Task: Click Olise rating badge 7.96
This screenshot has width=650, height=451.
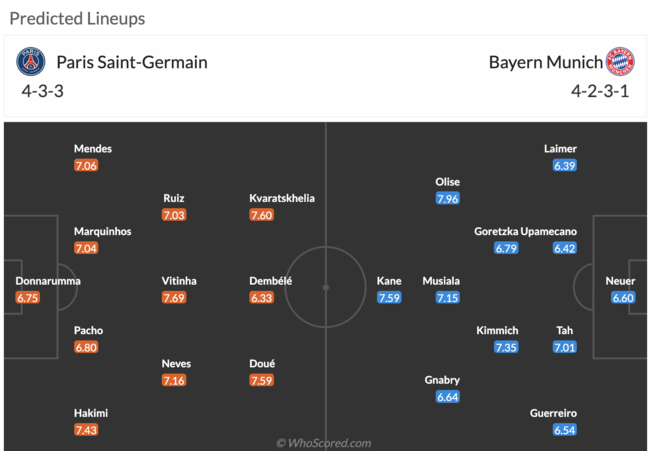Action: tap(448, 199)
